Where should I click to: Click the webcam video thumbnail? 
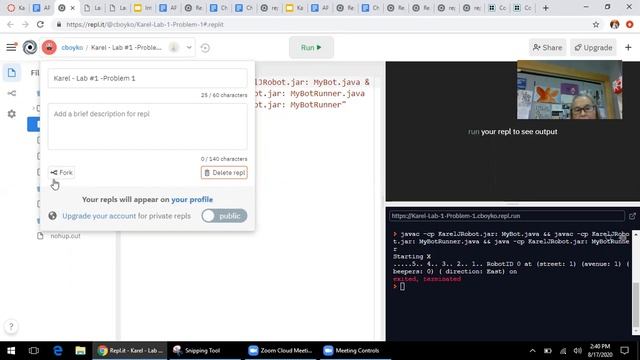coord(569,90)
